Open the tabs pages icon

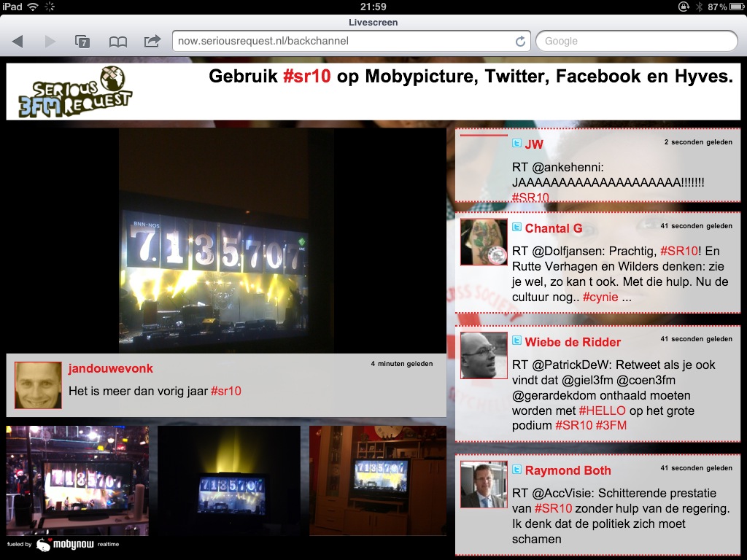click(x=83, y=42)
